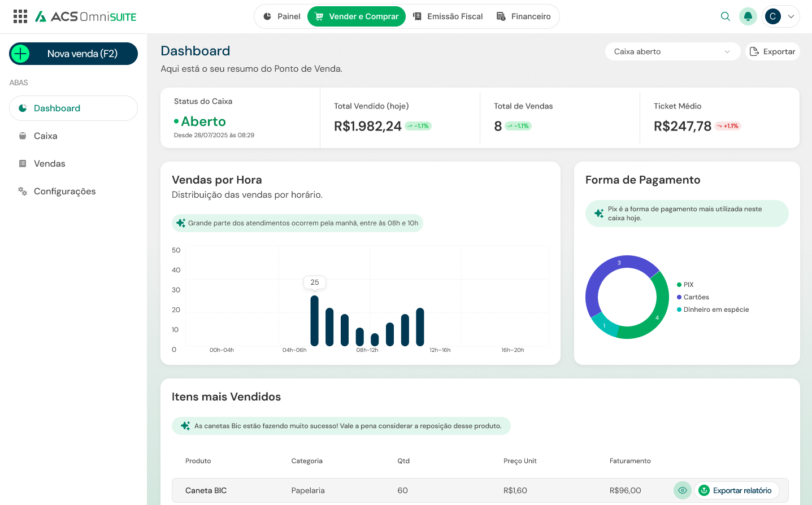Click the ACS OmniSuite logo
Screen dimensions: 812x505
(86, 16)
